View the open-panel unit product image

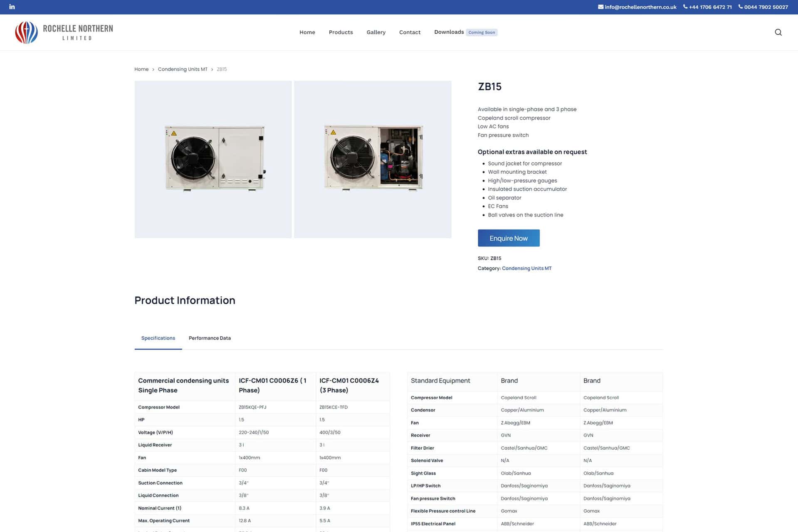click(373, 159)
